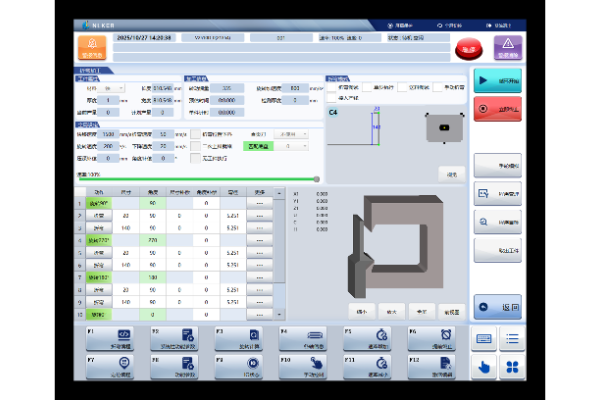
Task: Click the orange icon button at top left
Action: (91, 46)
